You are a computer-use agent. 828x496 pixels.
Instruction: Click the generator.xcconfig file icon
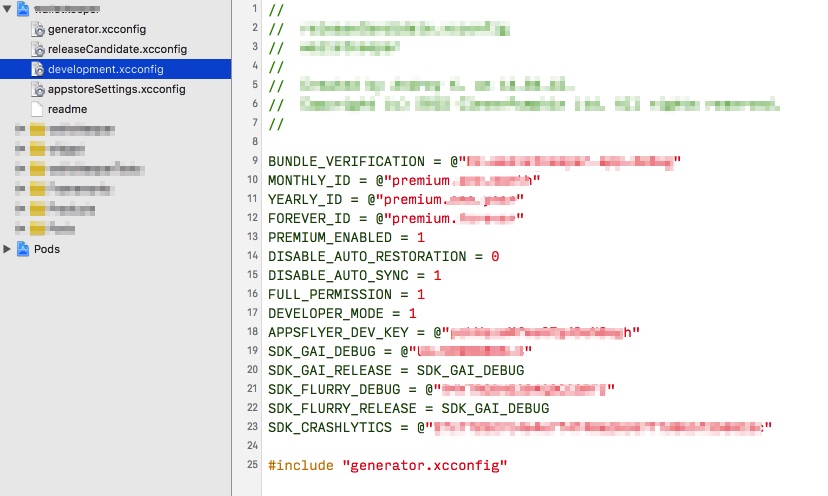click(37, 29)
